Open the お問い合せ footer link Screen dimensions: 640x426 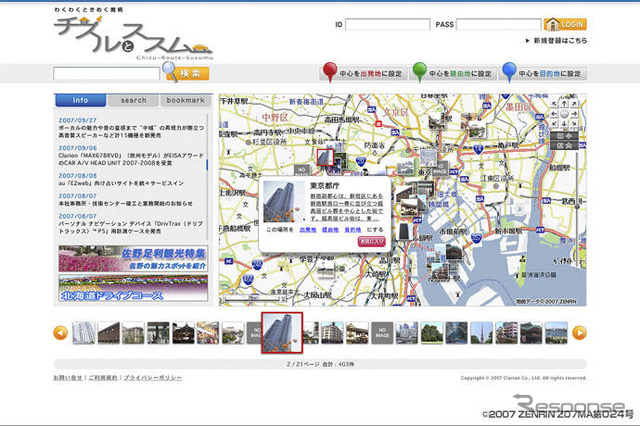pyautogui.click(x=68, y=378)
